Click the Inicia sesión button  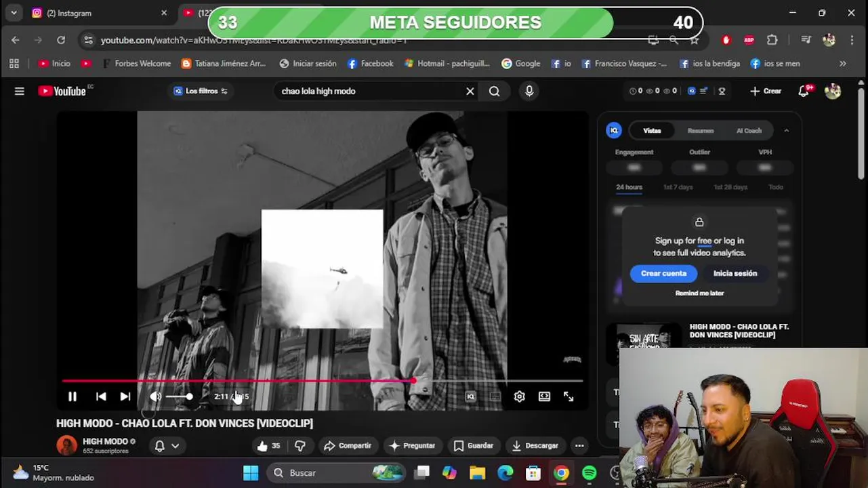pos(735,273)
